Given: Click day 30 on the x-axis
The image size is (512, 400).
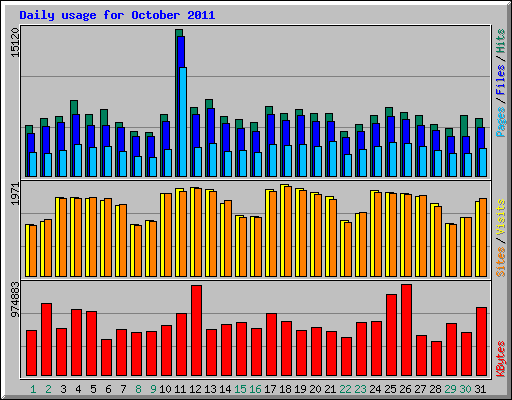Looking at the screenshot, I should click(x=465, y=389).
